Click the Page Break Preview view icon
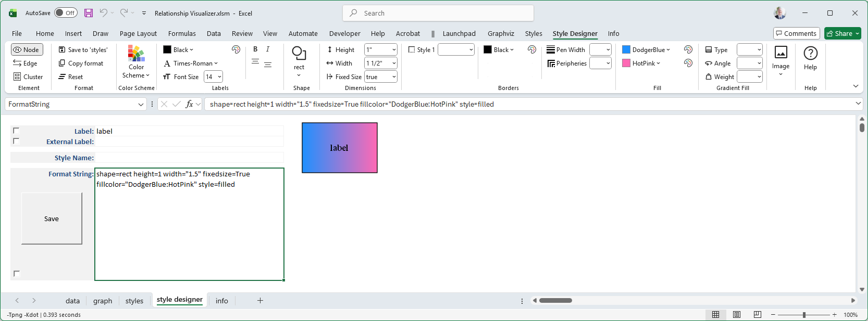868x321 pixels. pyautogui.click(x=758, y=315)
